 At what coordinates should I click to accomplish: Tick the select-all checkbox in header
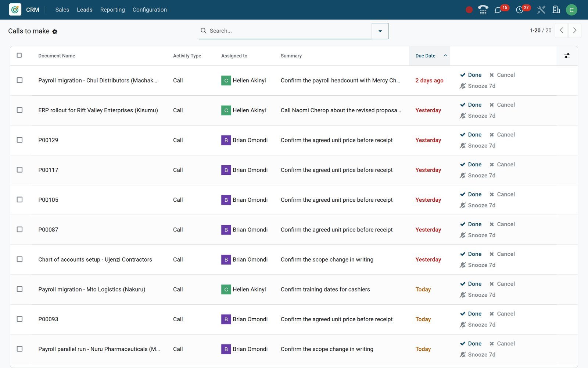pos(19,55)
